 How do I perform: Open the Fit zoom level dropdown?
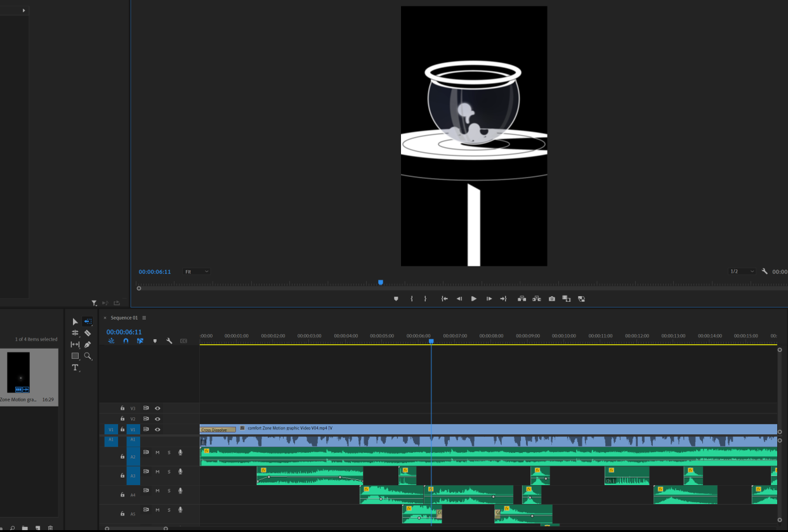pos(196,271)
